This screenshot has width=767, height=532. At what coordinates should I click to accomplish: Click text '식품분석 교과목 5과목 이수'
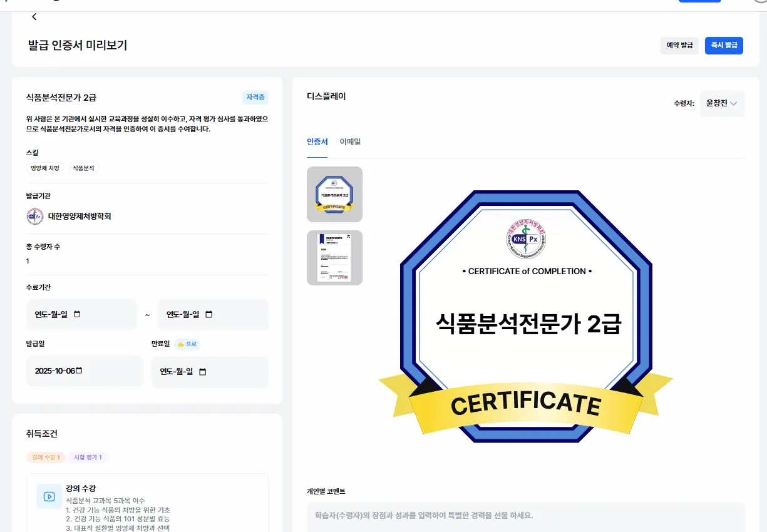pyautogui.click(x=105, y=501)
